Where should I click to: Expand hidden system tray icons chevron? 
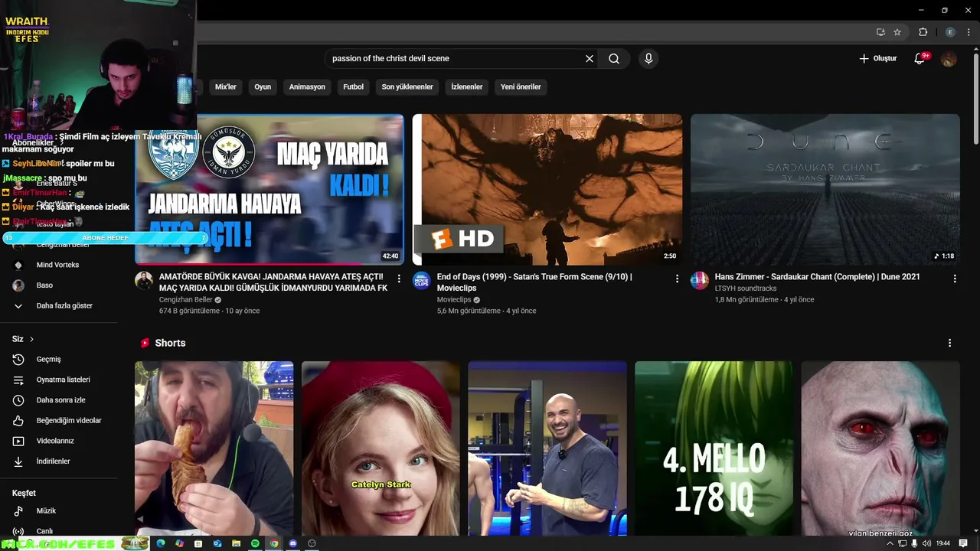(890, 543)
